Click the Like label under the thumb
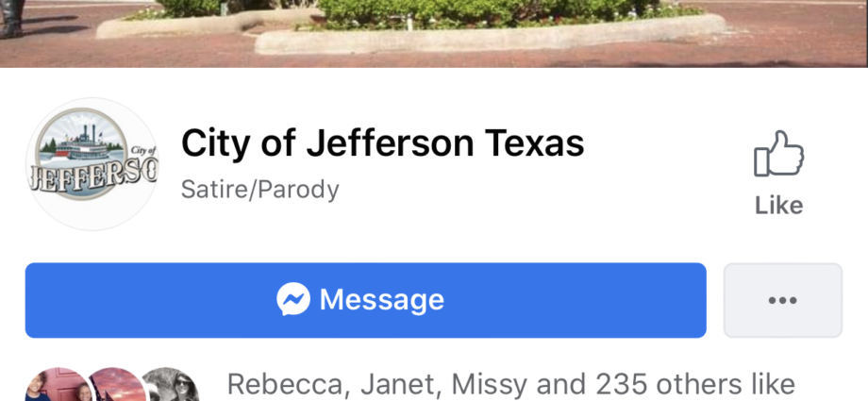The height and width of the screenshot is (401, 868). tap(779, 206)
